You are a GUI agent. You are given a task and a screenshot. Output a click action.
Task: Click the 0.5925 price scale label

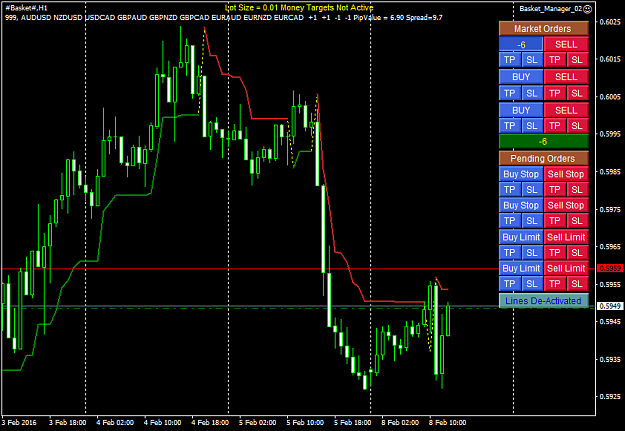(610, 397)
